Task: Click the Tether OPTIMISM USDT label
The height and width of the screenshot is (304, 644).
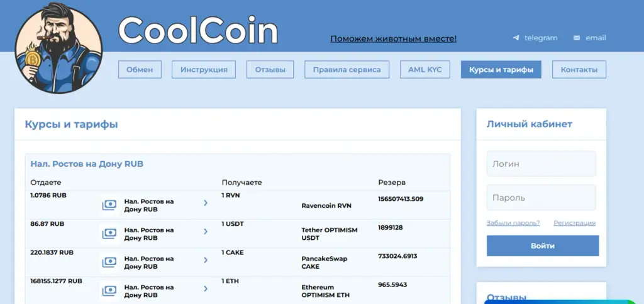Action: pyautogui.click(x=330, y=234)
